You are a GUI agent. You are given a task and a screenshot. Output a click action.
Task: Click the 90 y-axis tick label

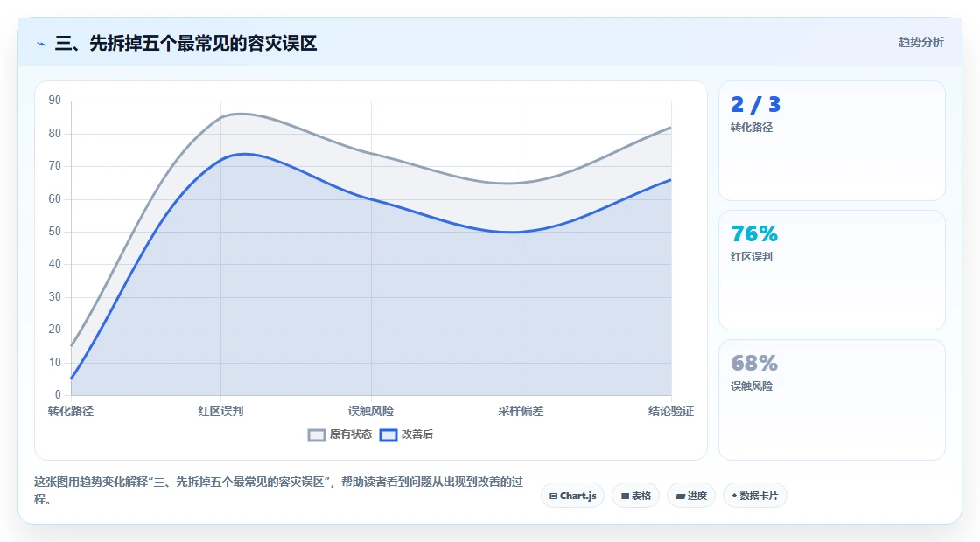[x=55, y=101]
